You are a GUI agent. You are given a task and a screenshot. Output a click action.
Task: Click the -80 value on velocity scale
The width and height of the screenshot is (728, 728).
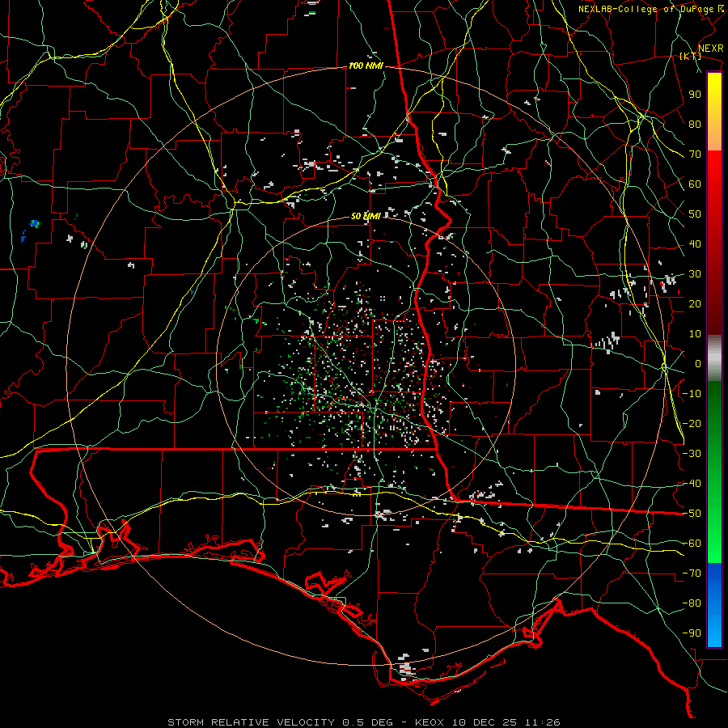pyautogui.click(x=692, y=603)
